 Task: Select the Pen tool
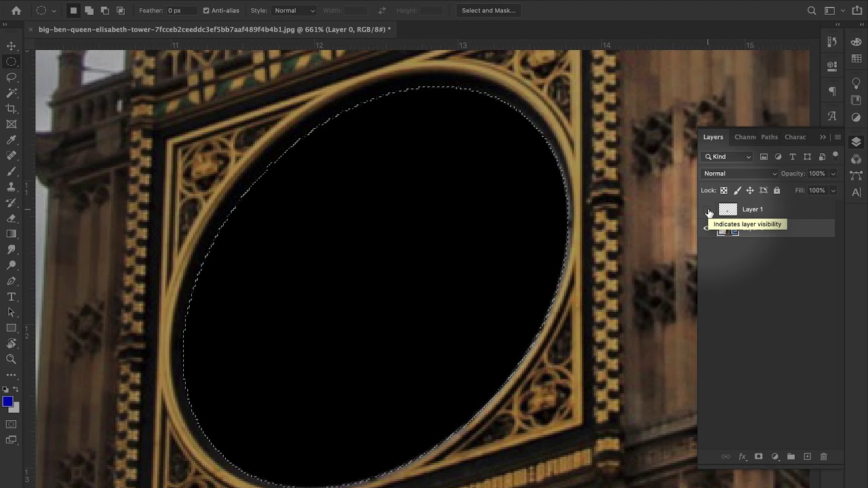[12, 281]
